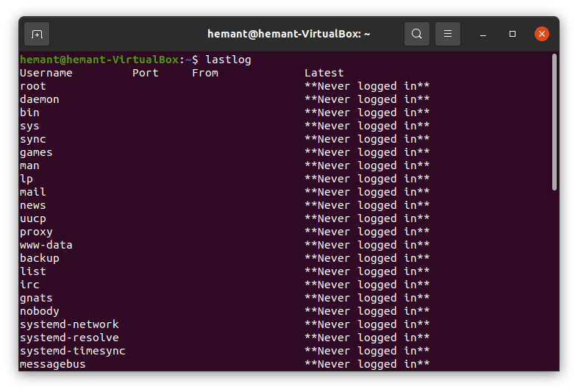Image resolution: width=578 pixels, height=392 pixels.
Task: Close the terminal window
Action: pyautogui.click(x=542, y=34)
